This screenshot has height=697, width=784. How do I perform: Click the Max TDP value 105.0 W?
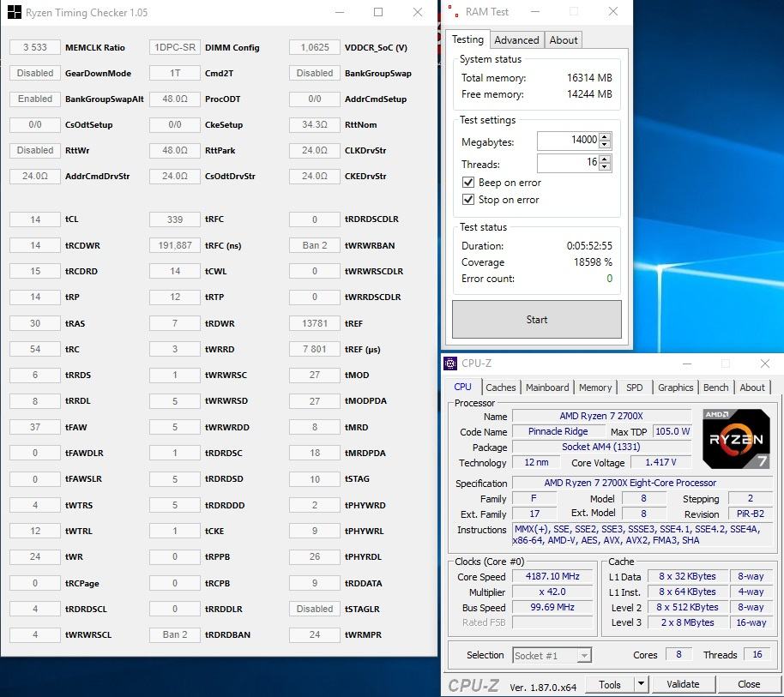coord(672,431)
